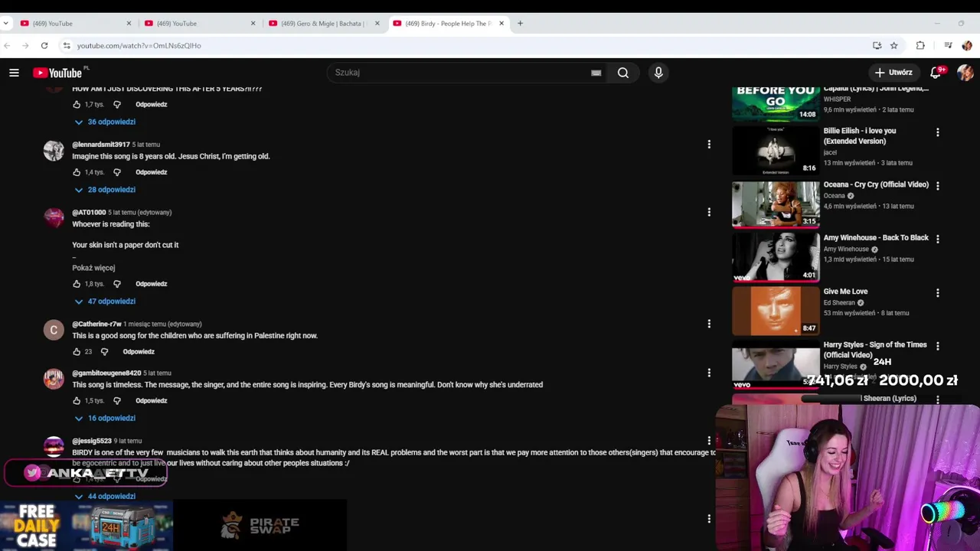Image resolution: width=980 pixels, height=551 pixels.
Task: Open Ed Sheeran Give Me Love thumbnail
Action: click(776, 311)
